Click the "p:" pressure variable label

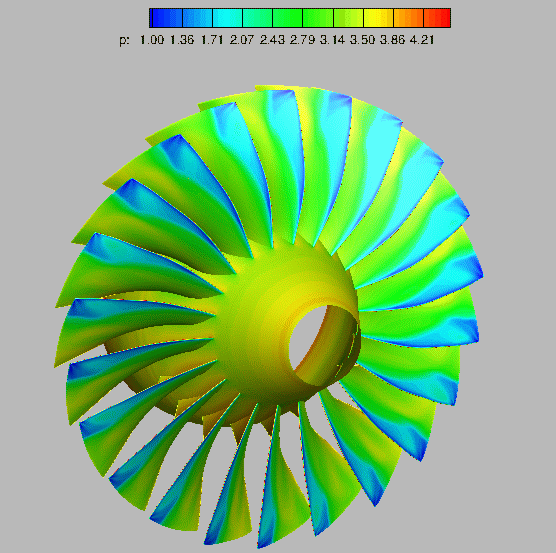click(x=124, y=40)
